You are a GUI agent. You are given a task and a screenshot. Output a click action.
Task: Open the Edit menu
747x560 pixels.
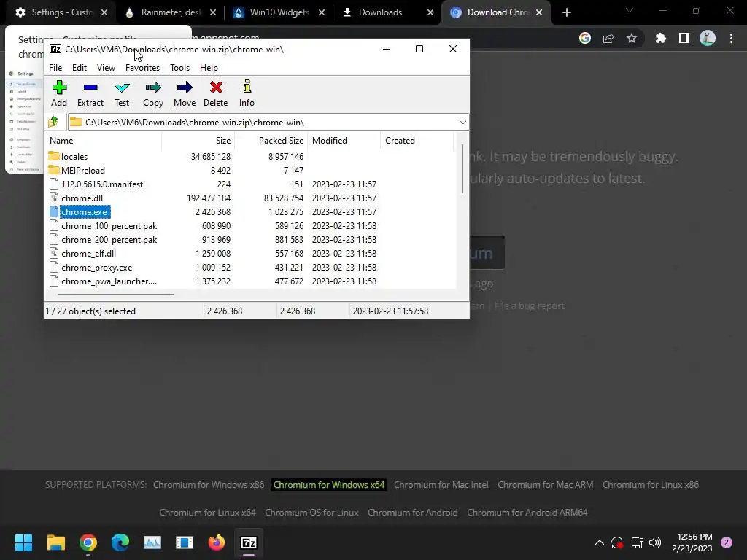pos(80,68)
